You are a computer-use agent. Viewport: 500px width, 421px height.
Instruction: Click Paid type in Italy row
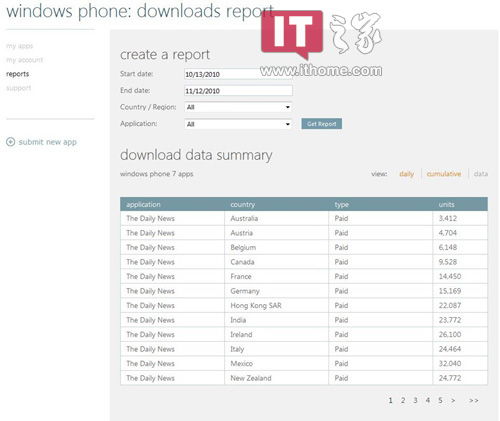[341, 349]
